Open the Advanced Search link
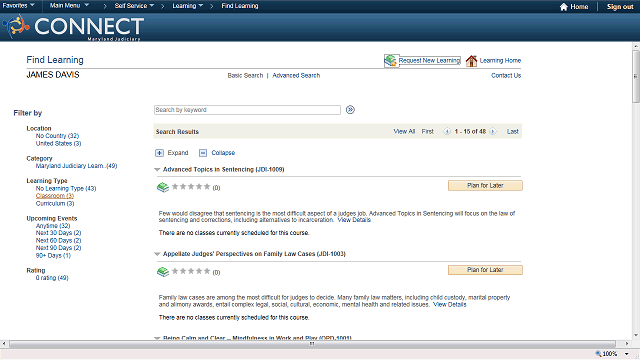Image resolution: width=640 pixels, height=360 pixels. pos(296,76)
